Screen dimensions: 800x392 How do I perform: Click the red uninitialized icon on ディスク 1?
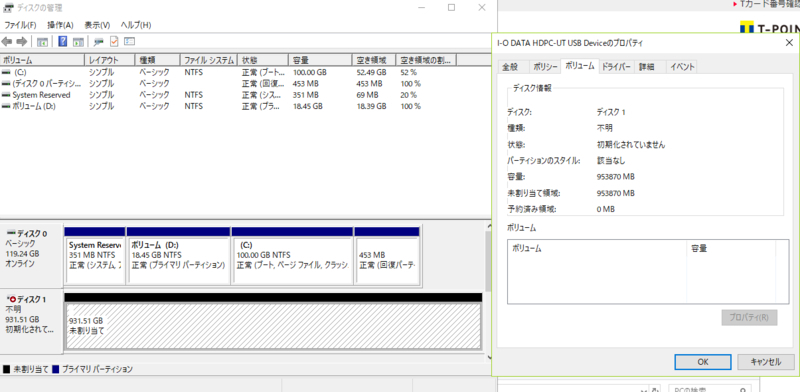pos(11,300)
